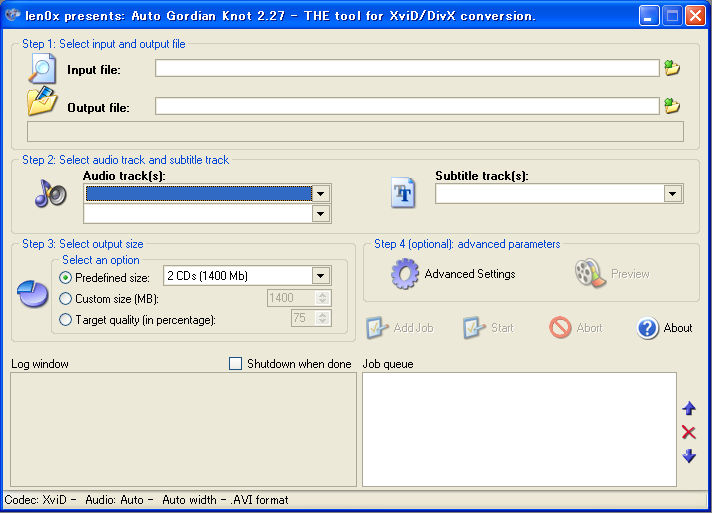
Task: Select Target quality percentage option
Action: pyautogui.click(x=65, y=320)
